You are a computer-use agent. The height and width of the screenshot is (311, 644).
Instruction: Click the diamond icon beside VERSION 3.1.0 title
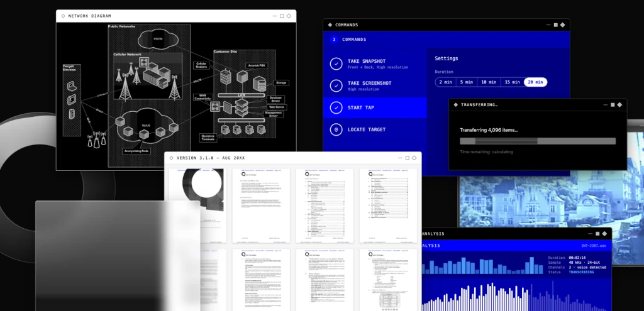(171, 158)
